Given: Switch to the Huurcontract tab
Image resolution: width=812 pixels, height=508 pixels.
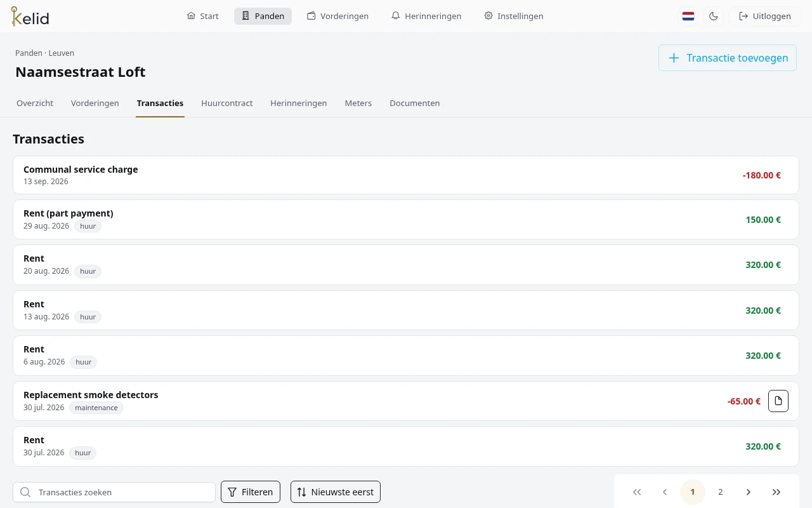Looking at the screenshot, I should 227,103.
